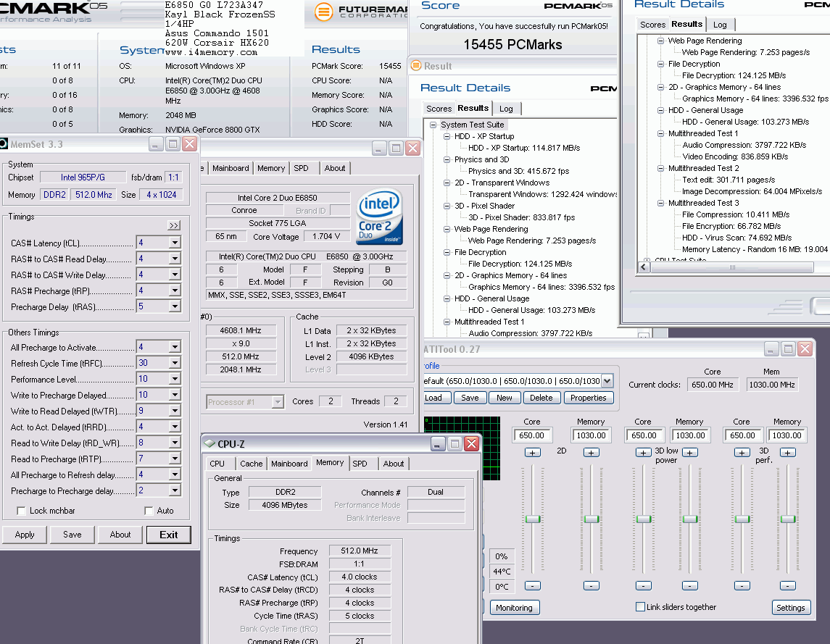
Task: Open Refresh Cycle Time (tRFC) dropdown
Action: (x=175, y=363)
